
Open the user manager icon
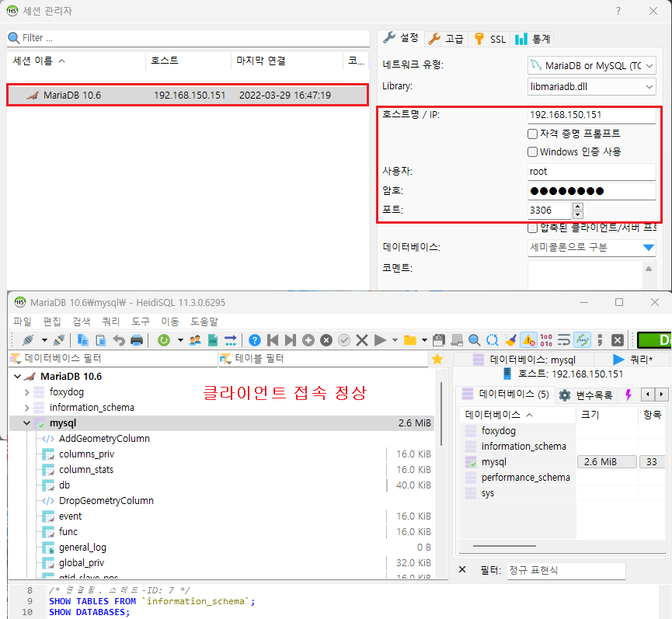195,340
